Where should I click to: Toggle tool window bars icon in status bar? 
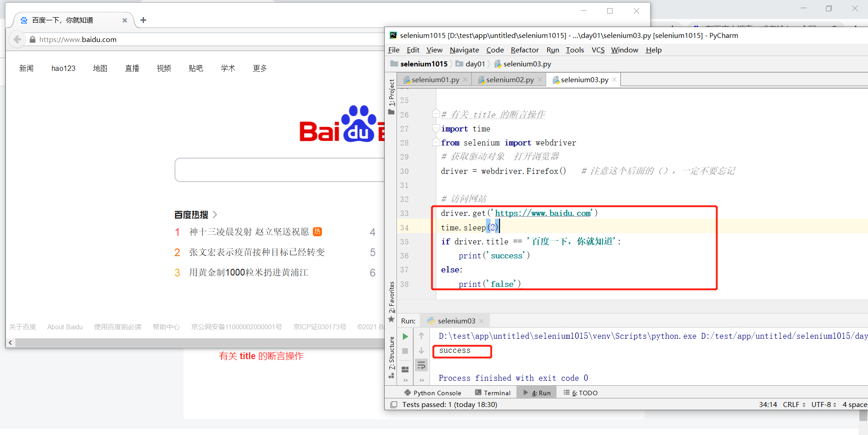pos(394,405)
